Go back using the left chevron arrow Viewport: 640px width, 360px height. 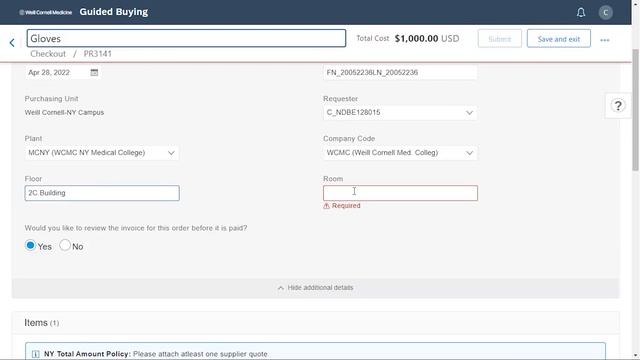pyautogui.click(x=12, y=42)
